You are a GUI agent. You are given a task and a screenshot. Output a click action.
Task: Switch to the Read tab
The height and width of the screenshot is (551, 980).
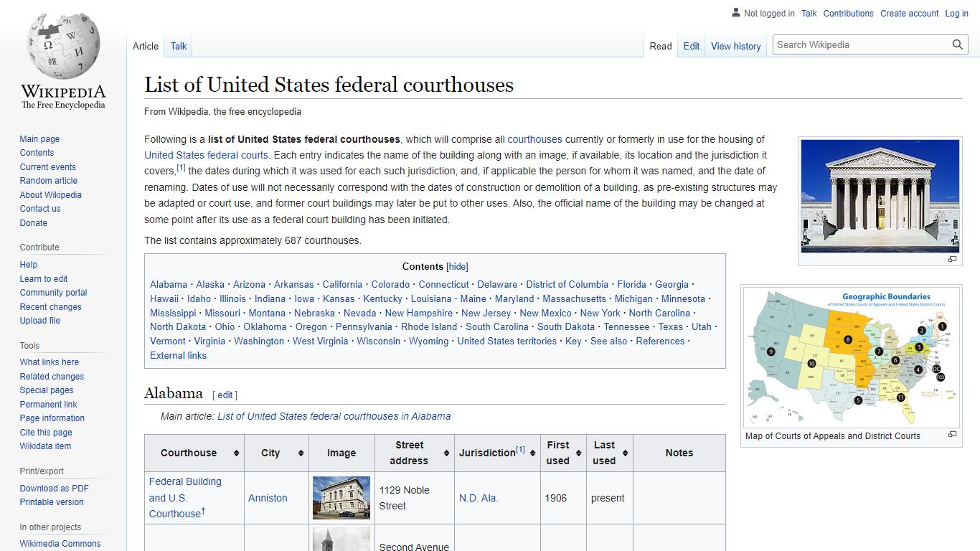pos(661,46)
